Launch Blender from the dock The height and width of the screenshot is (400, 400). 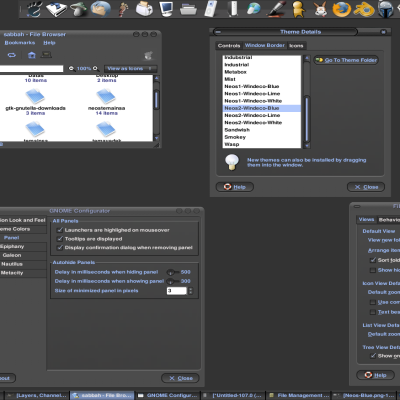[364, 9]
